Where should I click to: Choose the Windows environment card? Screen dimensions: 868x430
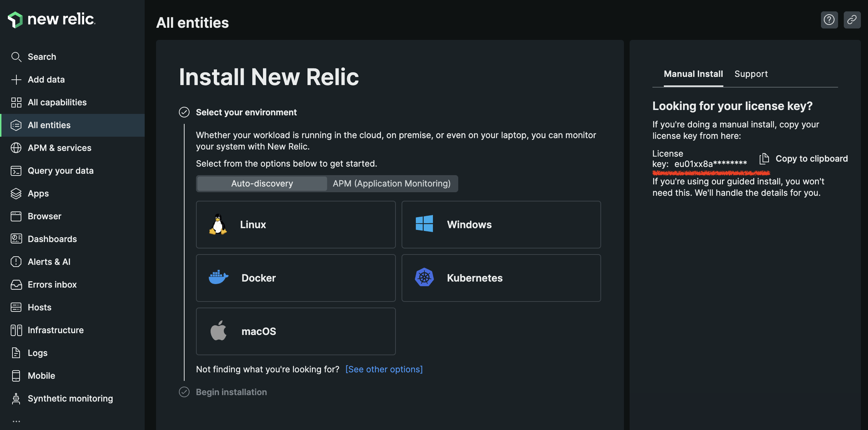[x=501, y=225]
